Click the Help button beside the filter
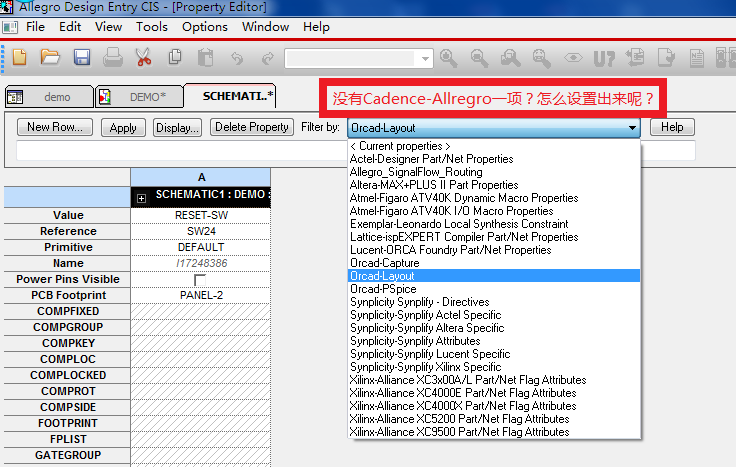Screen dimensions: 736x467 [672, 127]
